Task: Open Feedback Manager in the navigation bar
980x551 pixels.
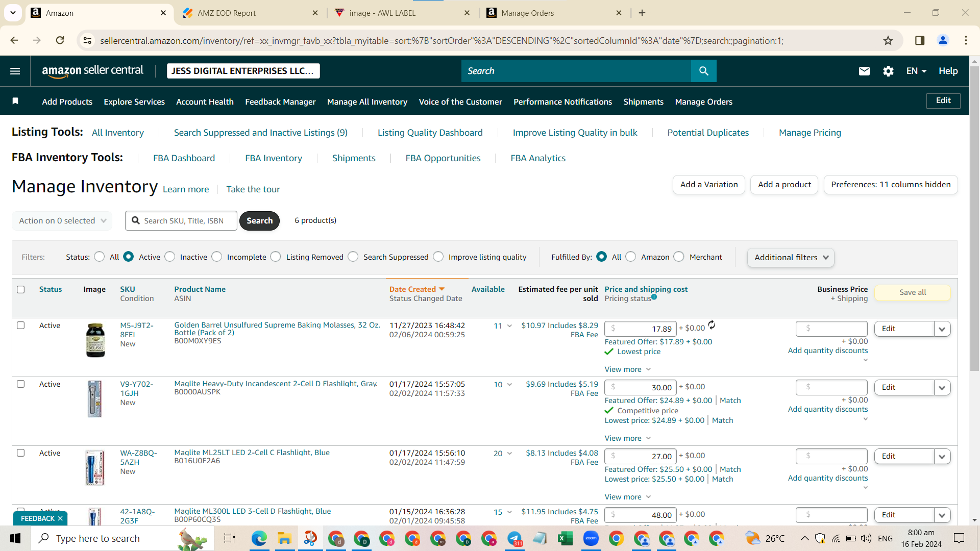Action: click(x=280, y=102)
